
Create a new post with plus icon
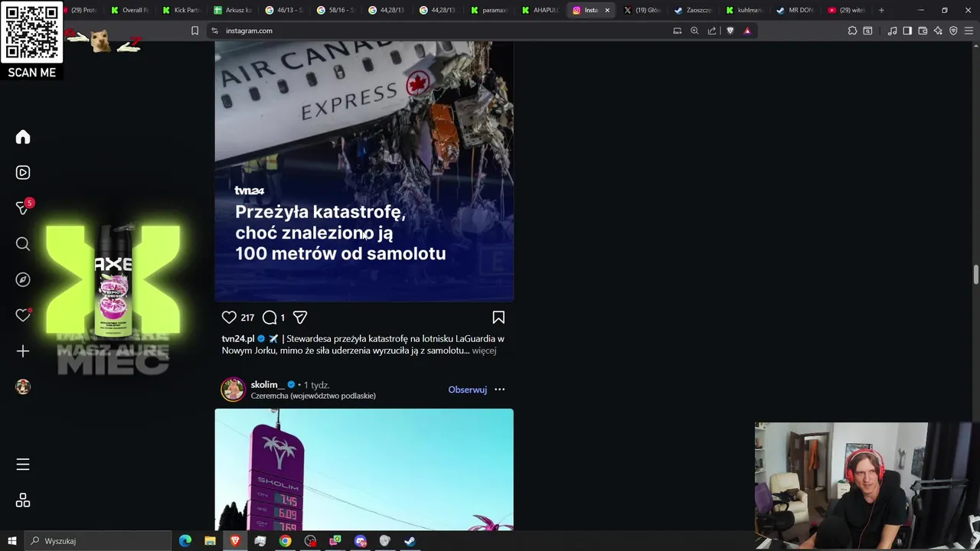23,351
